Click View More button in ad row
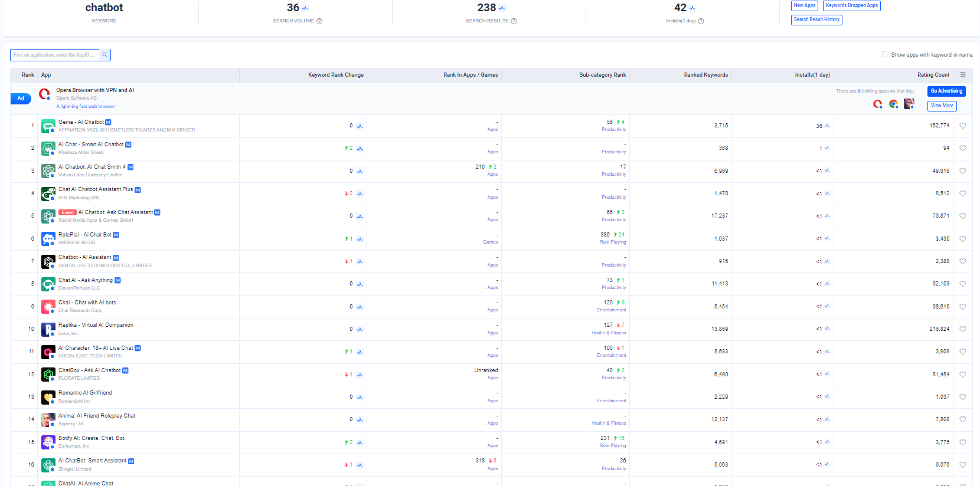Viewport: 980px width, 486px height. (x=942, y=106)
